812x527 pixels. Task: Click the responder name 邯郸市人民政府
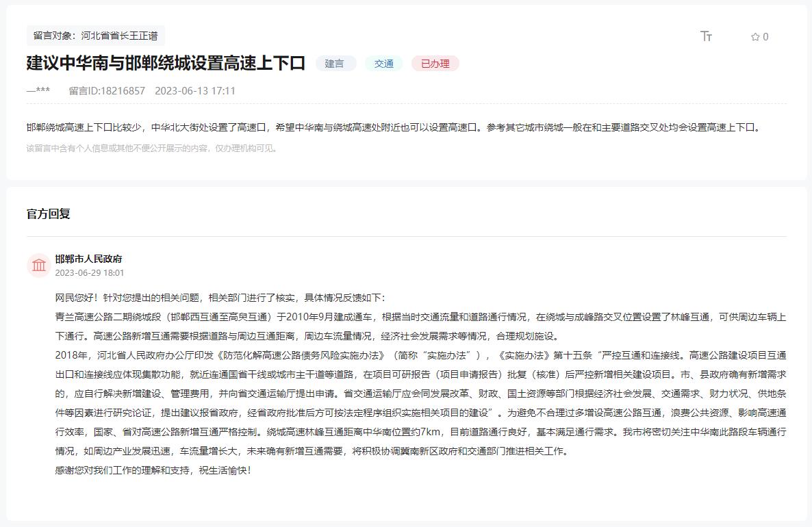[x=88, y=259]
